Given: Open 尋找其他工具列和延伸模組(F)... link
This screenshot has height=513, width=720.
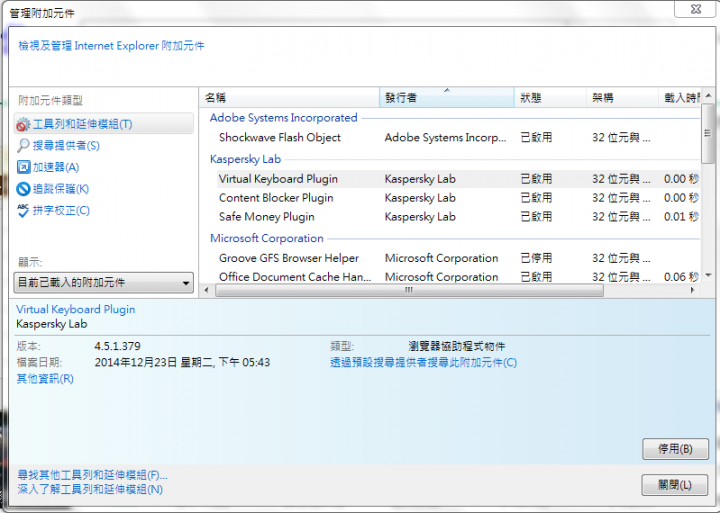Looking at the screenshot, I should coord(92,474).
